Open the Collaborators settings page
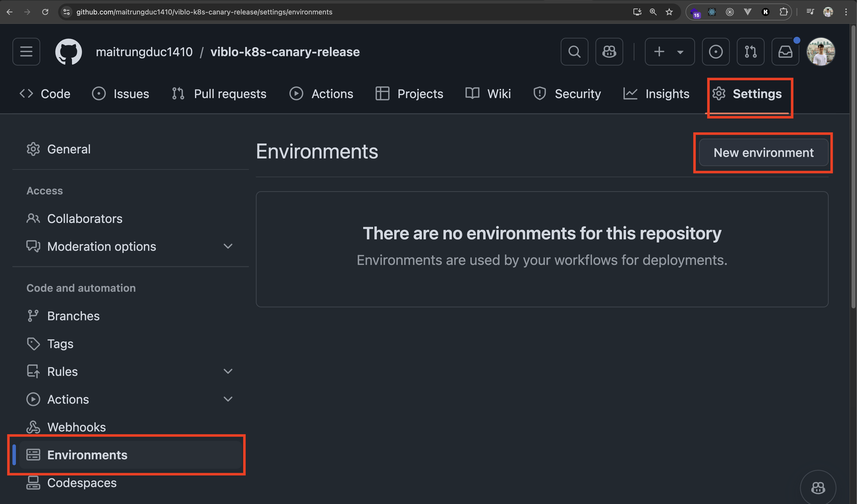The image size is (857, 504). coord(85,219)
